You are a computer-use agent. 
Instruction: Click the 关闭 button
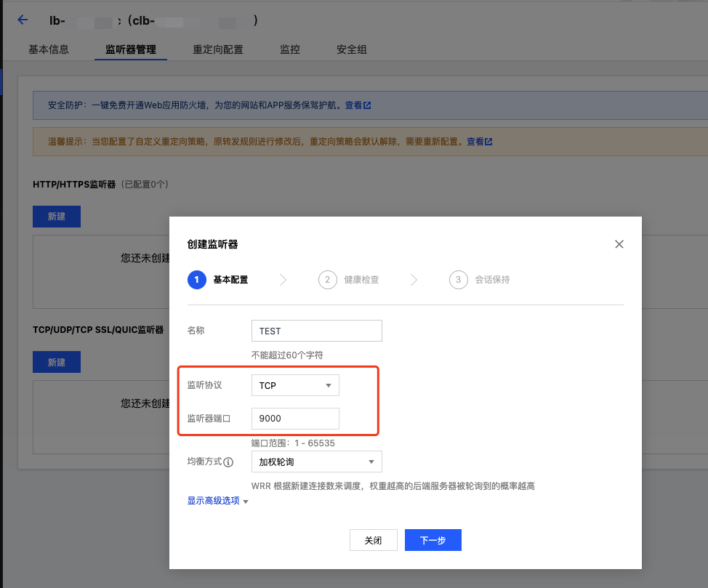point(374,540)
